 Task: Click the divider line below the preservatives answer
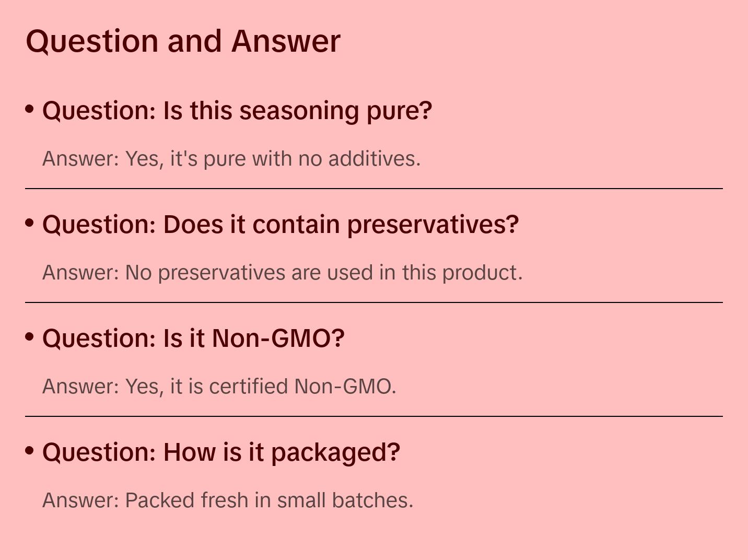pos(374,302)
